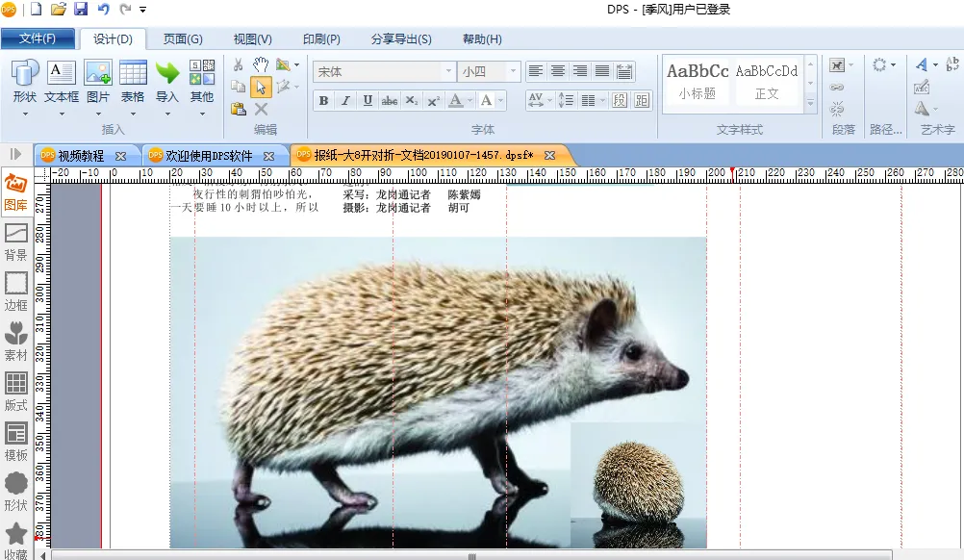This screenshot has height=560, width=964.
Task: Toggle underline text formatting
Action: 368,101
